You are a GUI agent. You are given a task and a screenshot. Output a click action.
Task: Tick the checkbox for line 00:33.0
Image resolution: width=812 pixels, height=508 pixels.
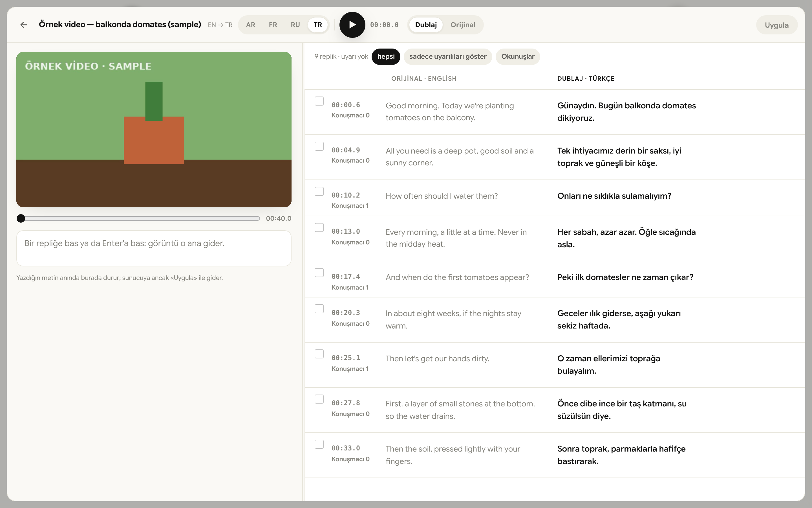pyautogui.click(x=319, y=444)
